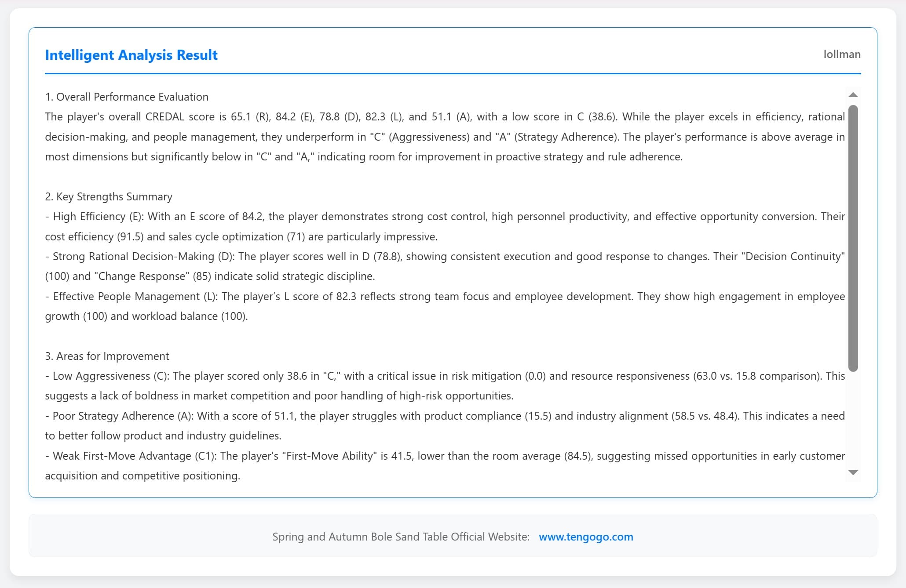This screenshot has width=906, height=588.
Task: Click the Official Website footer label
Action: (x=401, y=537)
